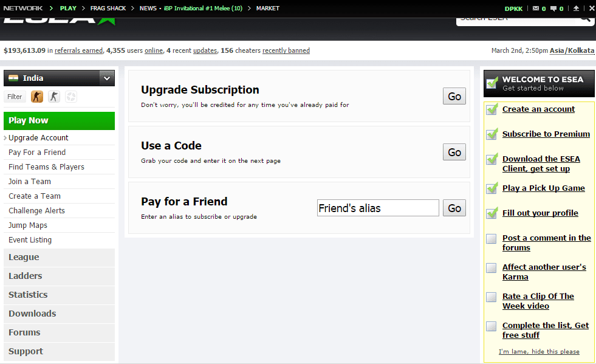Click the green Play Now button
This screenshot has width=596, height=364.
[59, 120]
